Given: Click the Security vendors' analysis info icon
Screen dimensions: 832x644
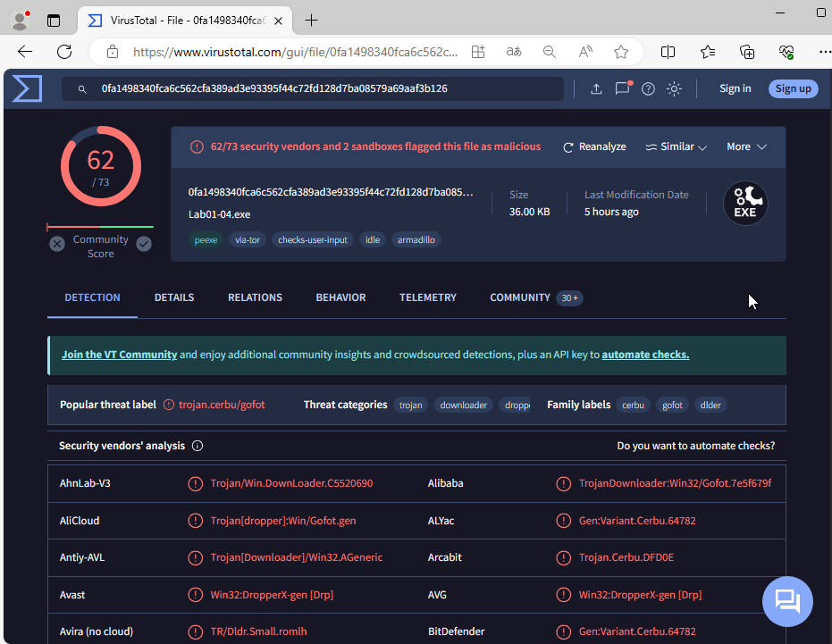Looking at the screenshot, I should pos(197,446).
